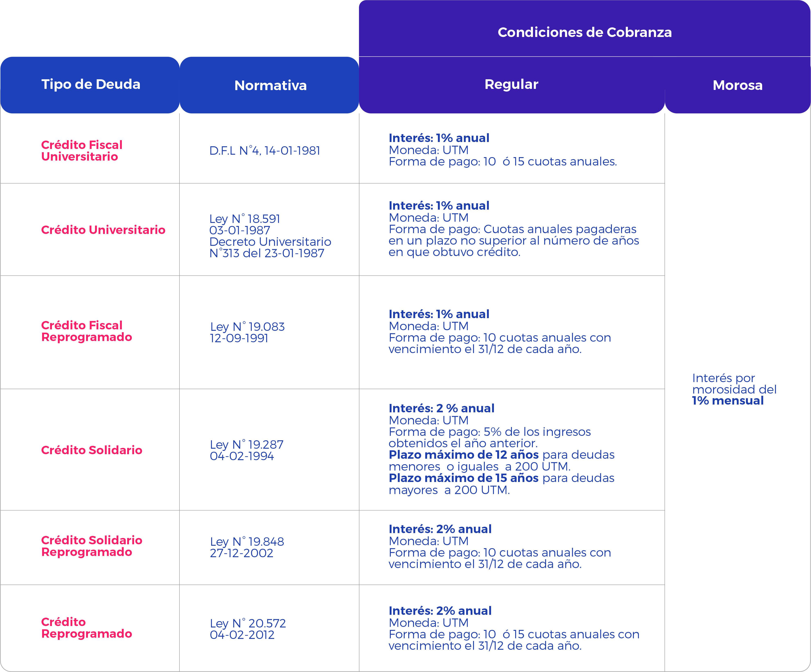The image size is (811, 672).
Task: Click the Condiciones de Cobranza header
Action: click(x=584, y=32)
